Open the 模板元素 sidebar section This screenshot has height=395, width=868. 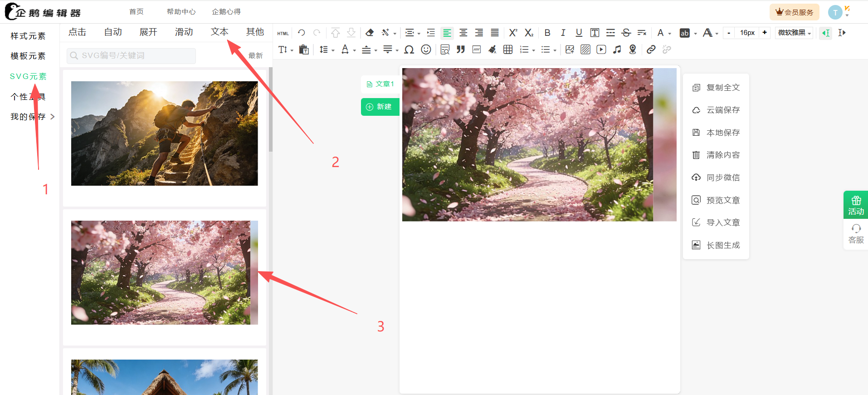pos(28,56)
